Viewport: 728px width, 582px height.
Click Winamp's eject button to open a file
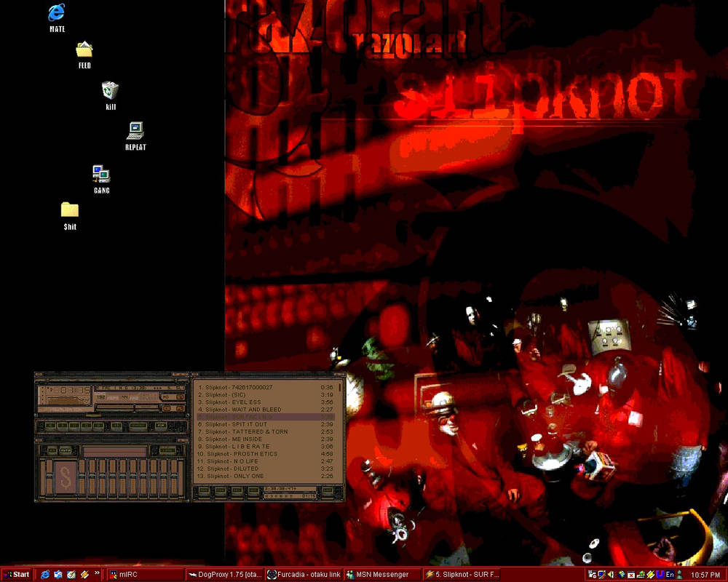coord(116,426)
